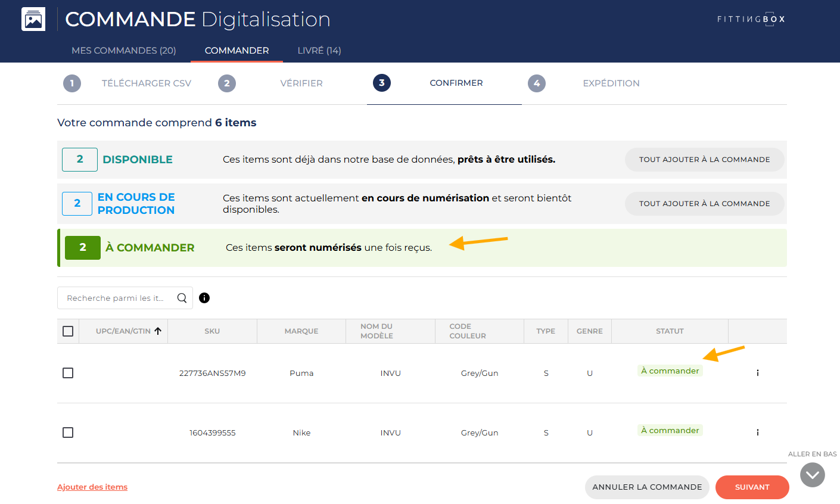
Task: Open the options menu for Puma row
Action: pyautogui.click(x=757, y=373)
